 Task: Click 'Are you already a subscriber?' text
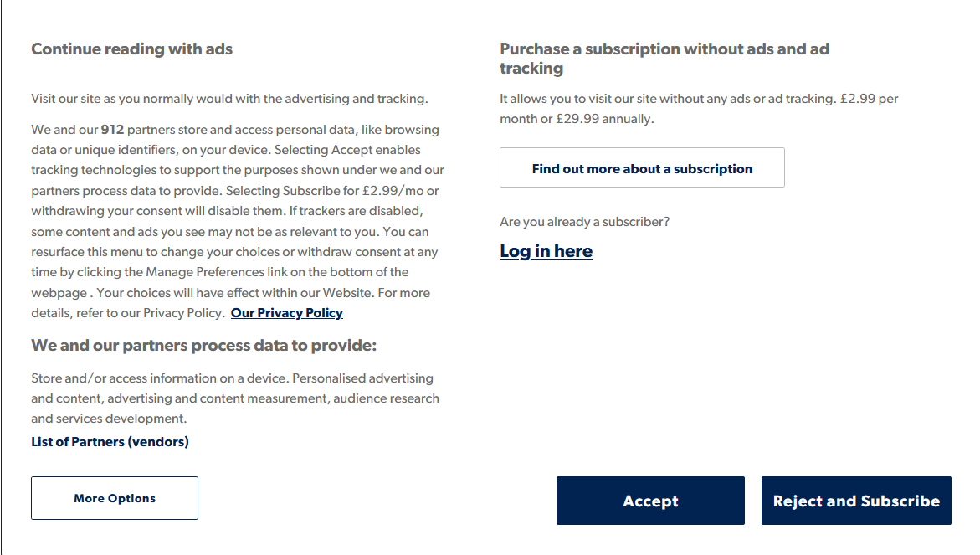point(584,222)
